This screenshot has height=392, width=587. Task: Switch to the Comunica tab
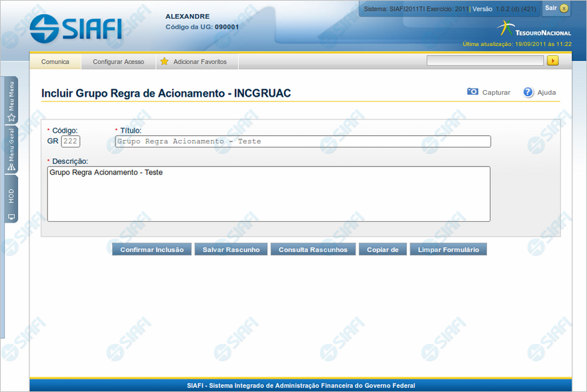pos(55,62)
